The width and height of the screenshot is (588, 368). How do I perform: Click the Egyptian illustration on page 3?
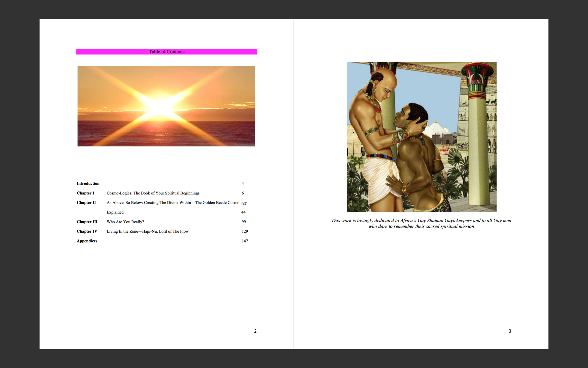point(421,137)
